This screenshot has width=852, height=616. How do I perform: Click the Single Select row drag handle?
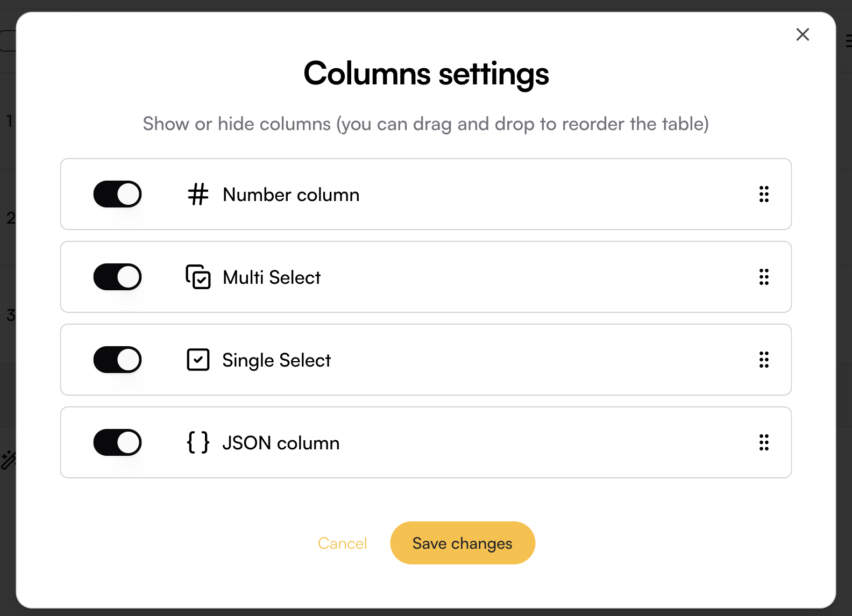click(x=764, y=360)
